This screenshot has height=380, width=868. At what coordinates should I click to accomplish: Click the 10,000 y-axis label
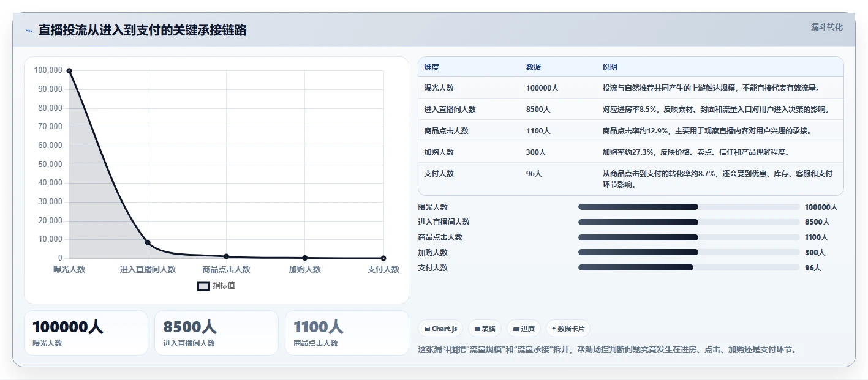pyautogui.click(x=50, y=239)
